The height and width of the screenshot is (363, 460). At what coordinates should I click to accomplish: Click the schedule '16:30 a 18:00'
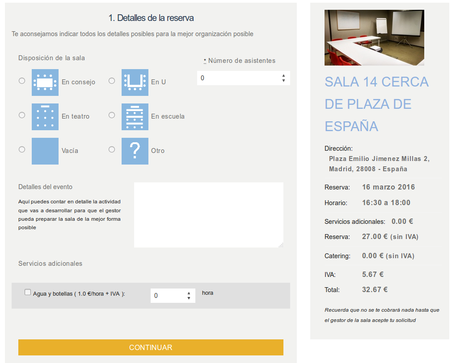point(386,203)
